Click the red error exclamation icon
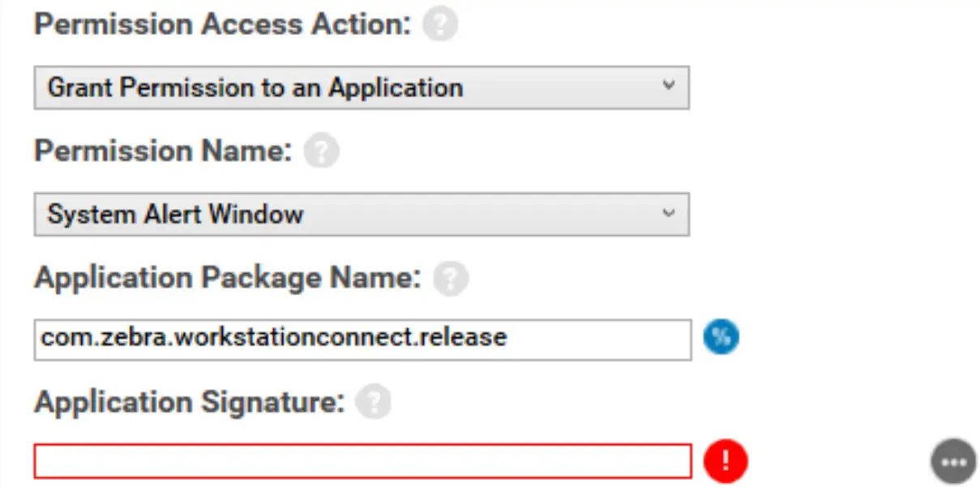The height and width of the screenshot is (487, 980). pyautogui.click(x=725, y=461)
